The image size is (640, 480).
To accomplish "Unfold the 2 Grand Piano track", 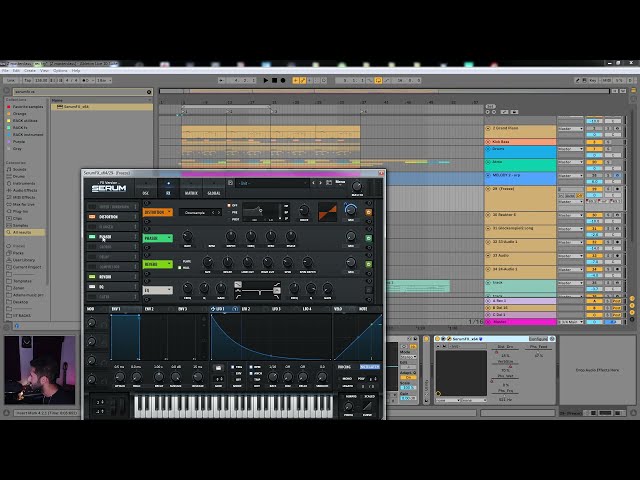I will (488, 128).
